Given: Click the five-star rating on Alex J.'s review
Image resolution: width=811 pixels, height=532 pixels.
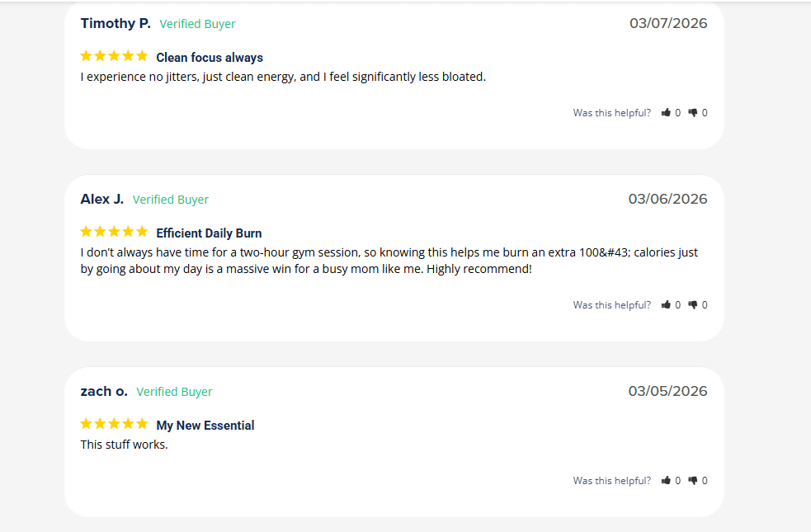Looking at the screenshot, I should [115, 232].
